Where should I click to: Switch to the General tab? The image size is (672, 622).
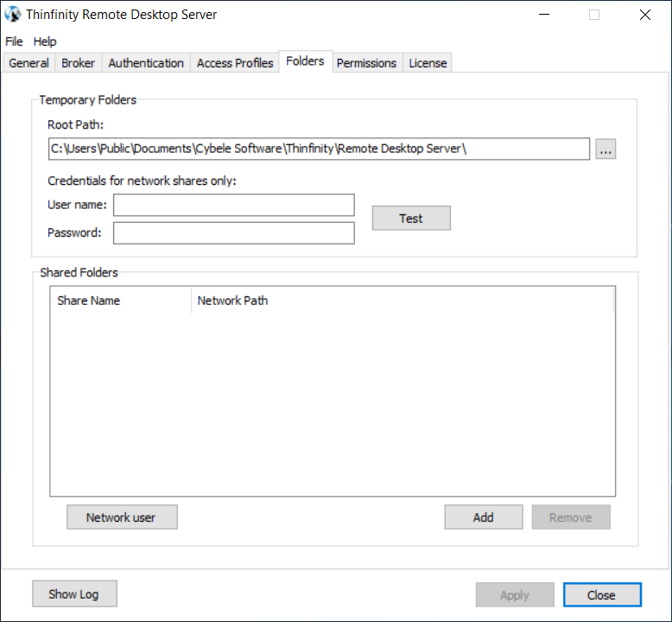tap(29, 63)
